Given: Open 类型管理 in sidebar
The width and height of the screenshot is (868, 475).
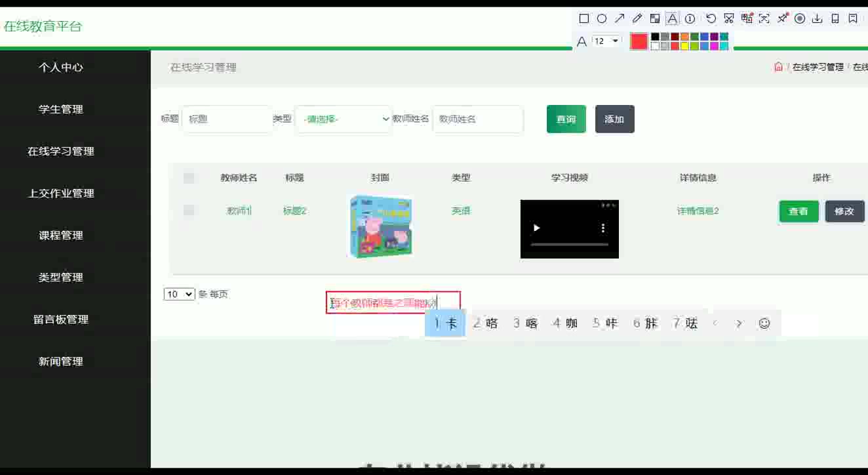Looking at the screenshot, I should (x=61, y=277).
